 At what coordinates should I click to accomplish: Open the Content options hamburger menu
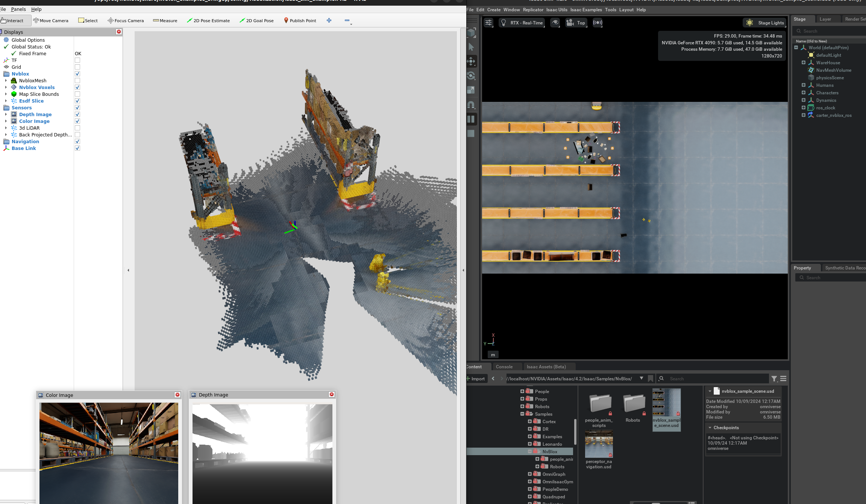[x=783, y=379]
